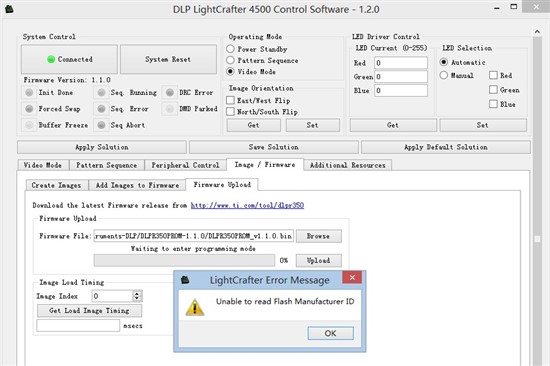Click the DMD Parked status LED
Viewport: 550px width, 366px height.
coord(170,109)
